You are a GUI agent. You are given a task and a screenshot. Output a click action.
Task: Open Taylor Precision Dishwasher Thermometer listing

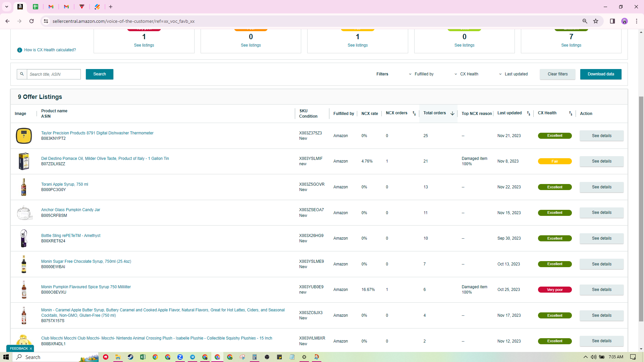click(97, 133)
